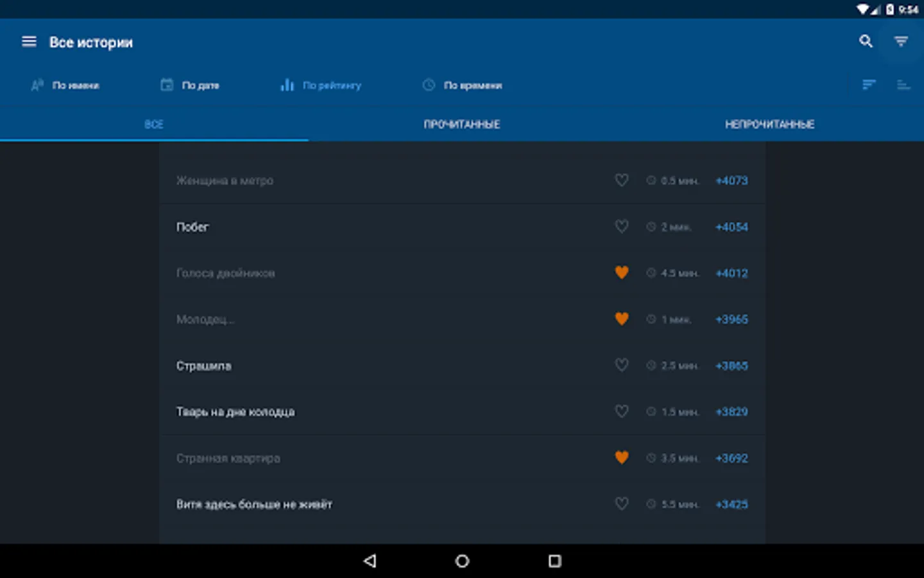Click the rating value +3829

pos(732,412)
